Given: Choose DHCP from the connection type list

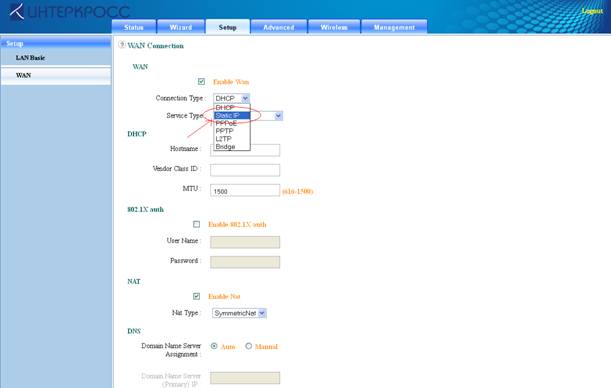Looking at the screenshot, I should 232,108.
